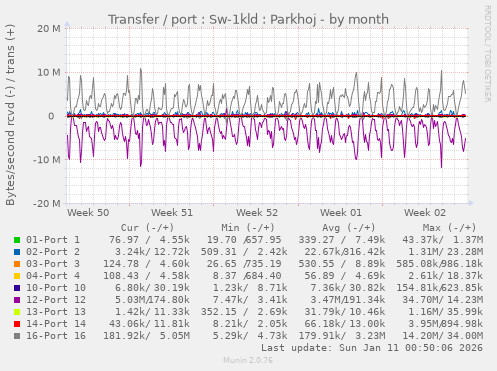Viewport: 497px width, 371px height.
Task: Click the y-axis title 'Bytes/second rcvd (-) / trans (+)'
Action: click(x=10, y=115)
